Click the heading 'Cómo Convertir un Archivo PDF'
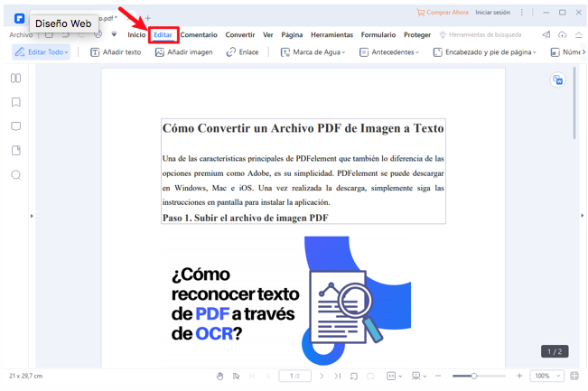This screenshot has width=588, height=391. coord(303,128)
